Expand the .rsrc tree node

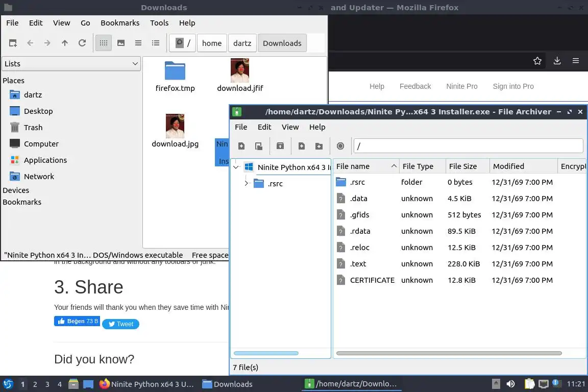(x=247, y=183)
